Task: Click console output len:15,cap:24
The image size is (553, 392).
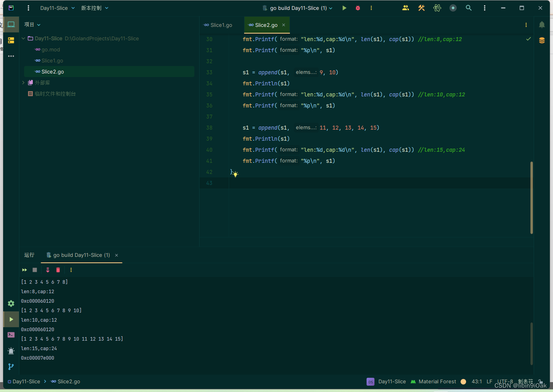Action: 39,349
